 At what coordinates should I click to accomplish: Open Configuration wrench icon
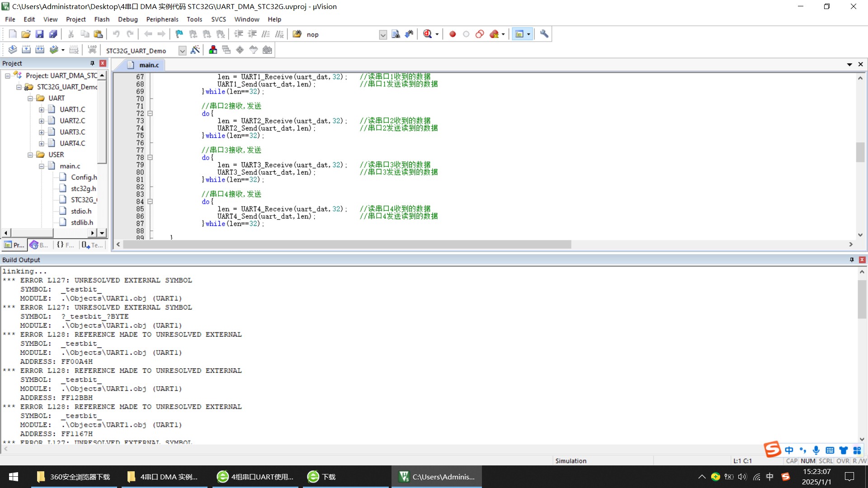544,34
